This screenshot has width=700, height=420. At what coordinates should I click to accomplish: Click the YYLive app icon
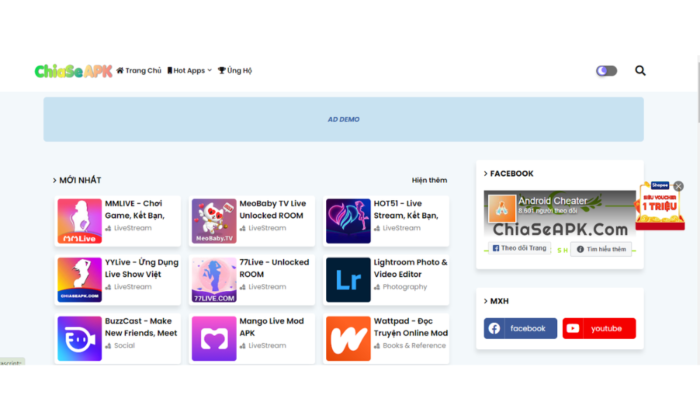tap(79, 280)
